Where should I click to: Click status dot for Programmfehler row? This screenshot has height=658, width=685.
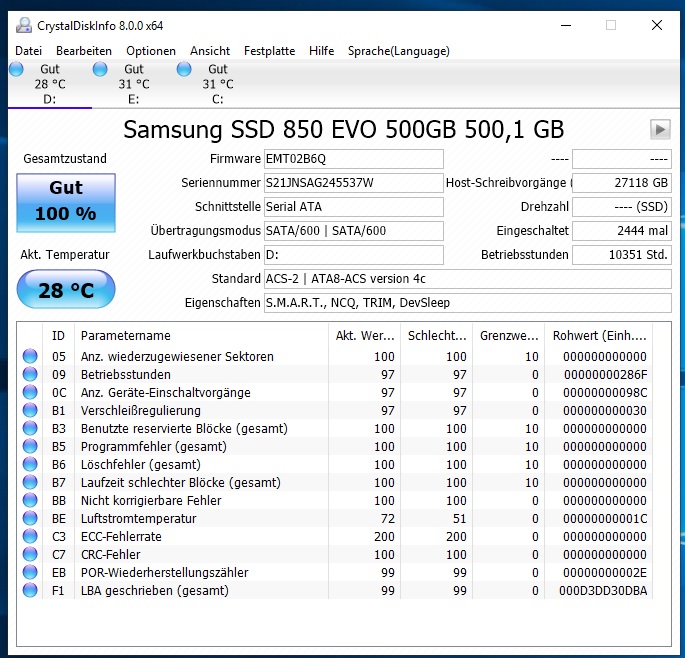coord(30,446)
